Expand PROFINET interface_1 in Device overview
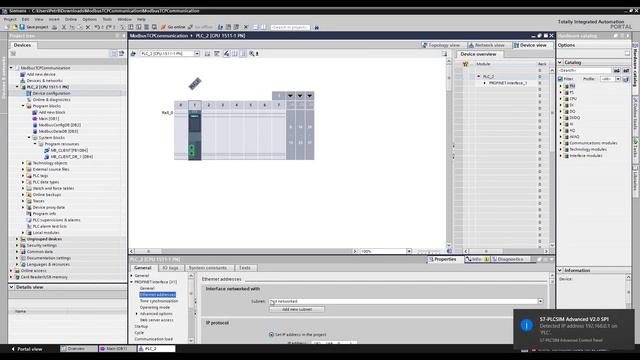This screenshot has width=640, height=360. coord(484,83)
